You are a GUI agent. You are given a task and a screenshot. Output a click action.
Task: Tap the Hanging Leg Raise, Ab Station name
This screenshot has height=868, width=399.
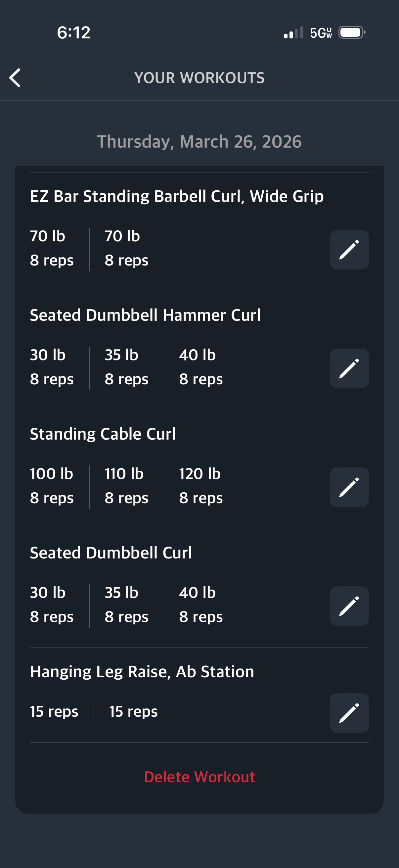tap(142, 672)
